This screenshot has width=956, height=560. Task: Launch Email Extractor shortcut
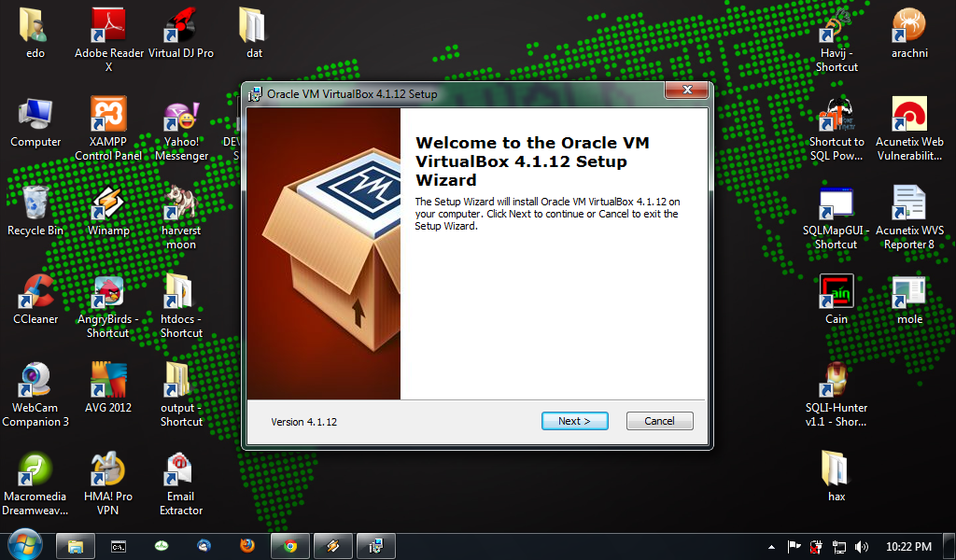(x=181, y=483)
